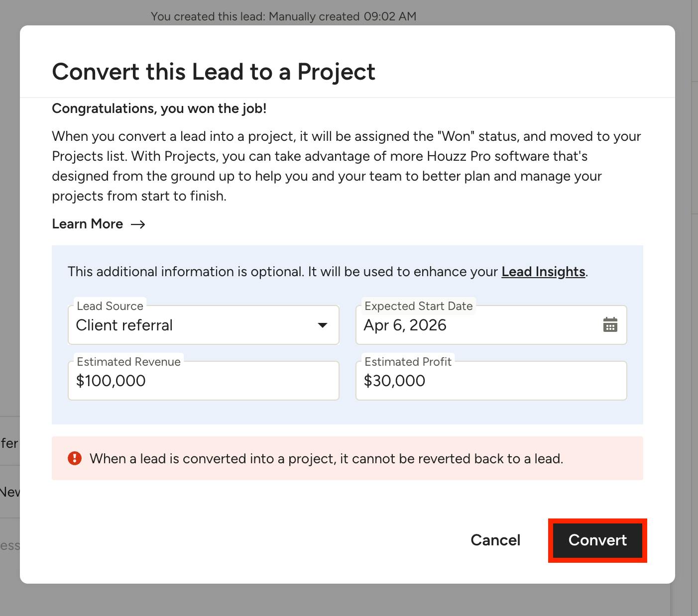Cancel the lead conversion dialog

[x=495, y=540]
